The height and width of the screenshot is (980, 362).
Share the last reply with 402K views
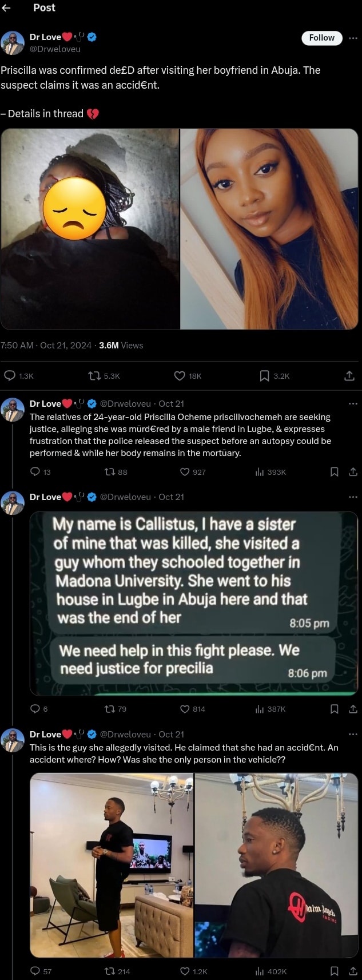353,971
